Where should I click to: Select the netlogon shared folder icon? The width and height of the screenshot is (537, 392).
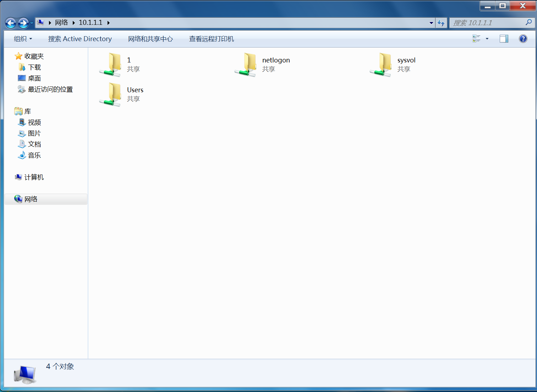(246, 65)
